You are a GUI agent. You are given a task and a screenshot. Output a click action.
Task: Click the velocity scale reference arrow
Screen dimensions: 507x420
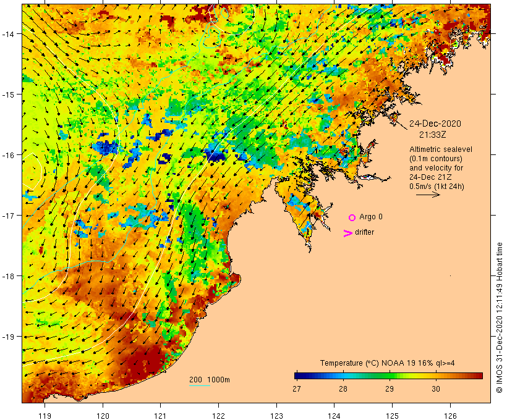pyautogui.click(x=428, y=195)
